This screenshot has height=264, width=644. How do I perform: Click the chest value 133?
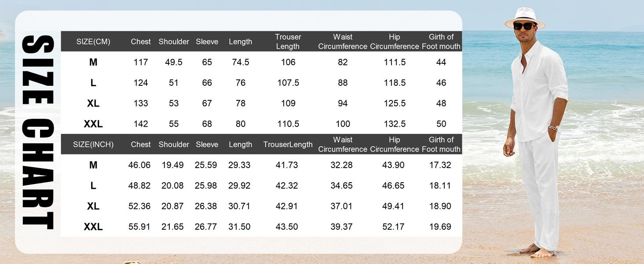[141, 103]
